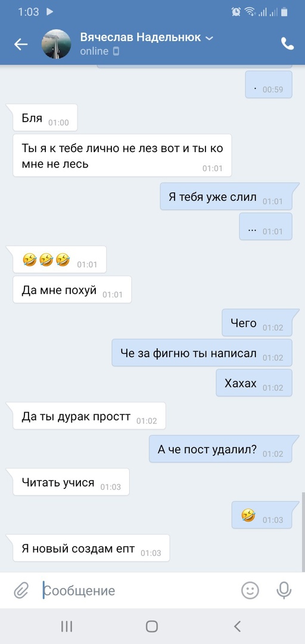Click the chat scrollbar on the right edge

pyautogui.click(x=303, y=532)
